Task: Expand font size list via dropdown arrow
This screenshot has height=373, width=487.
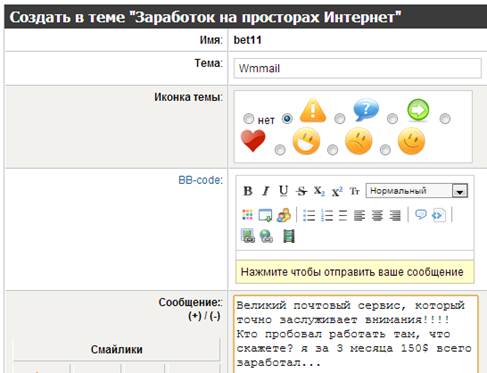Action: pyautogui.click(x=460, y=191)
